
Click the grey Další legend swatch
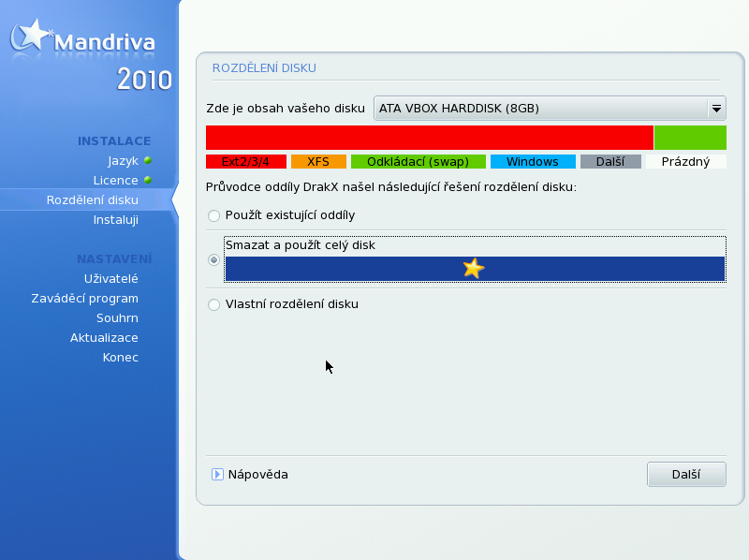click(x=610, y=161)
